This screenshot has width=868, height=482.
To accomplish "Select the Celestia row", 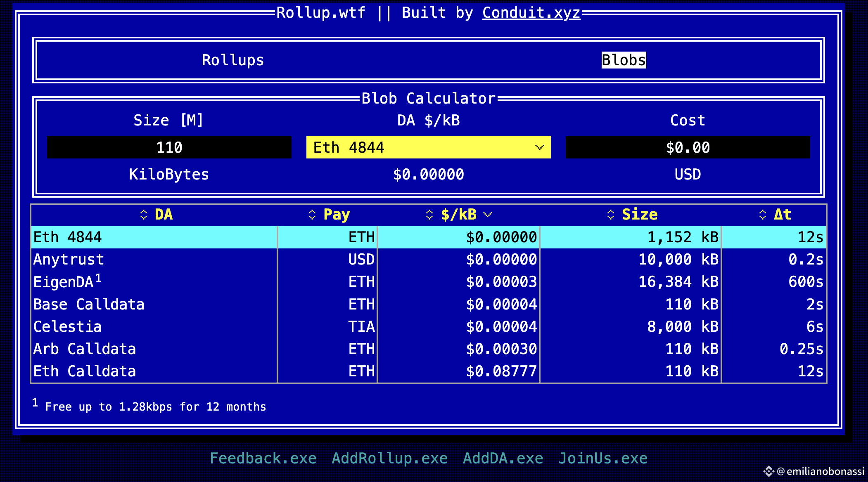I will click(429, 327).
